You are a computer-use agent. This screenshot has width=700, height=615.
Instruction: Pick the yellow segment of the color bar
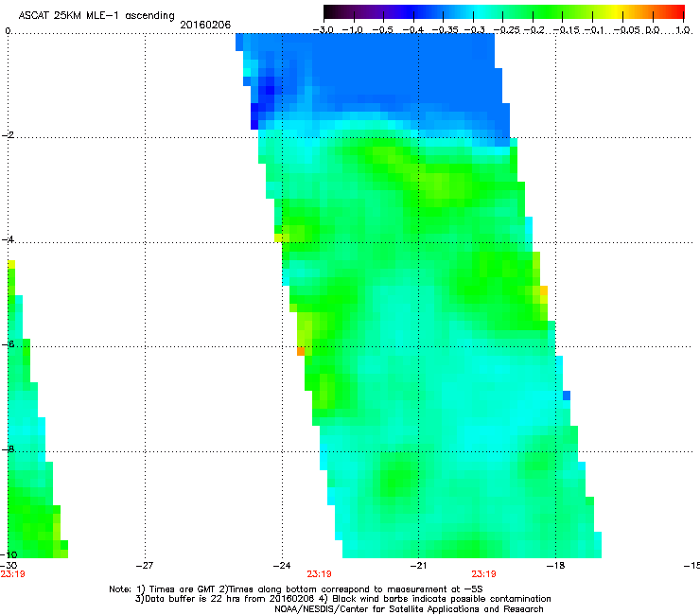616,12
